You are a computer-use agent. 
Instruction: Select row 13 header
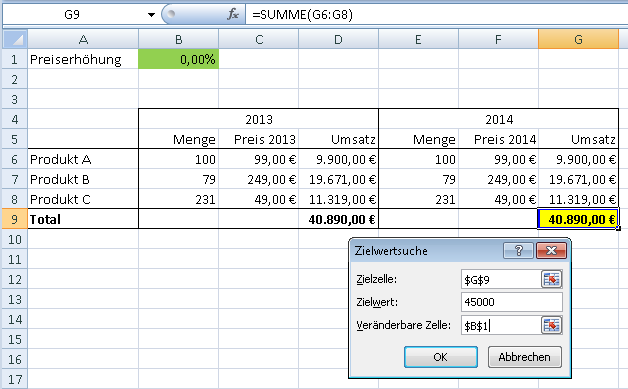(15, 299)
